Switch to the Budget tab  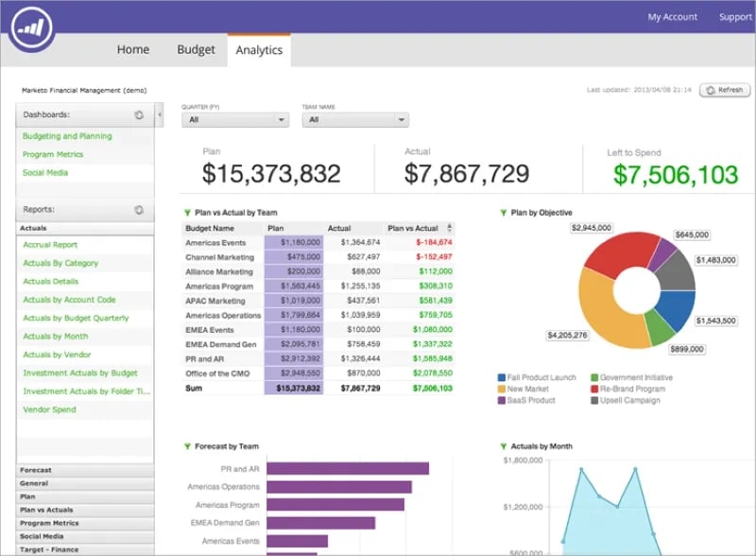point(195,49)
